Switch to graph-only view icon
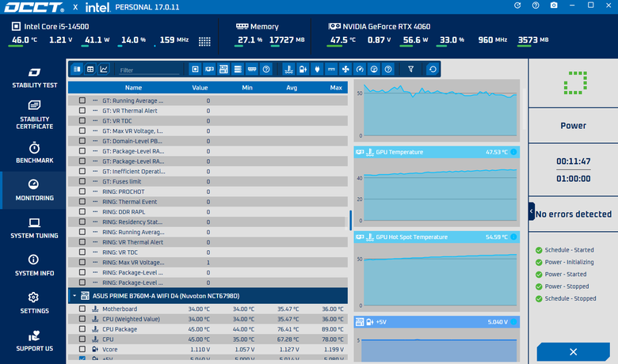Screen dimensions: 618x364 click(104, 70)
